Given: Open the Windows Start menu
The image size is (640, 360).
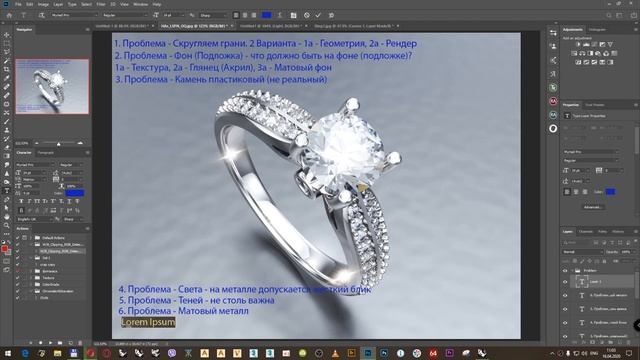Looking at the screenshot, I should tap(8, 353).
